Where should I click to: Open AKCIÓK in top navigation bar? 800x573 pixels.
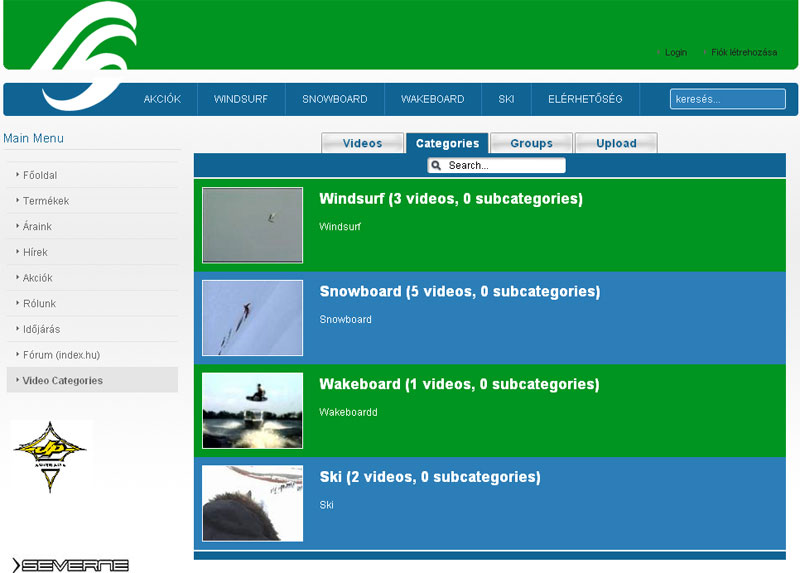click(x=162, y=100)
